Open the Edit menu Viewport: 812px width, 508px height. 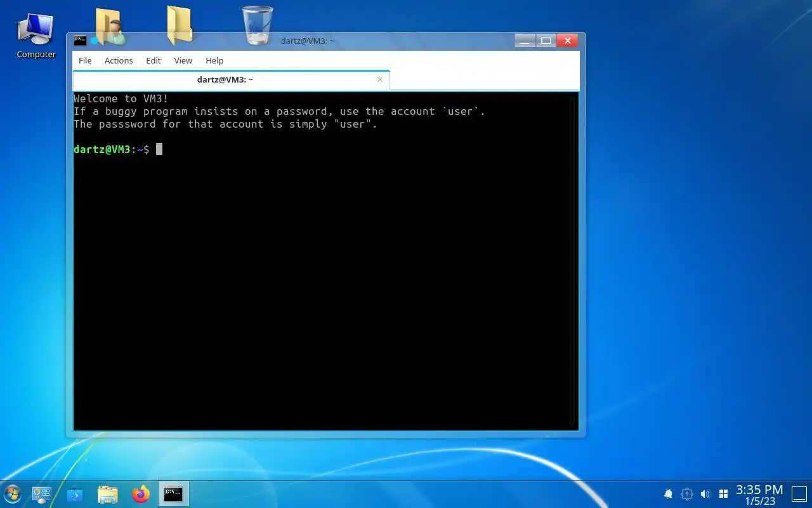[x=154, y=60]
